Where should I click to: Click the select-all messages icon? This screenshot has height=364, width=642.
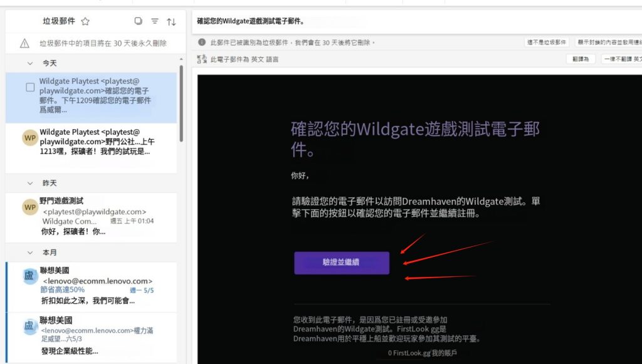pyautogui.click(x=139, y=21)
